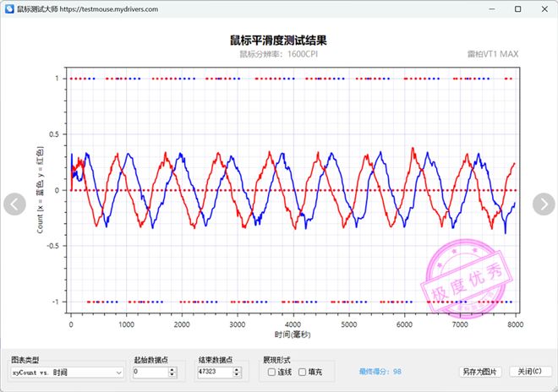Open the 图表类型 chart type dropdown
Viewport: 558px width, 392px height.
point(67,372)
